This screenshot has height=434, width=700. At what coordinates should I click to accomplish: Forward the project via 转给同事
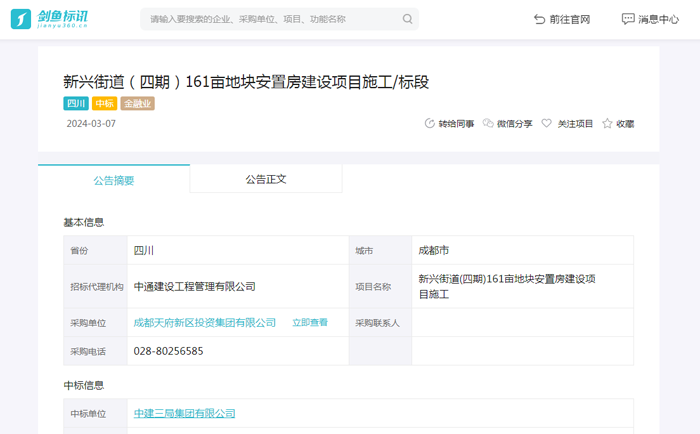(x=449, y=124)
